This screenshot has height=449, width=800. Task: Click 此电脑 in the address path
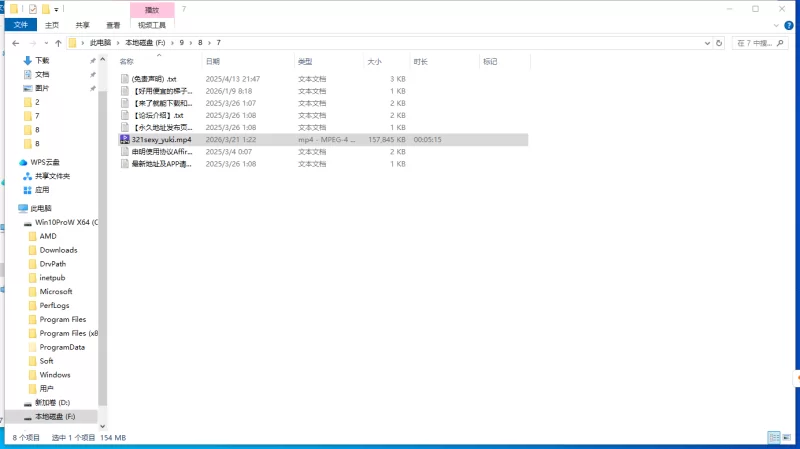tap(100, 43)
